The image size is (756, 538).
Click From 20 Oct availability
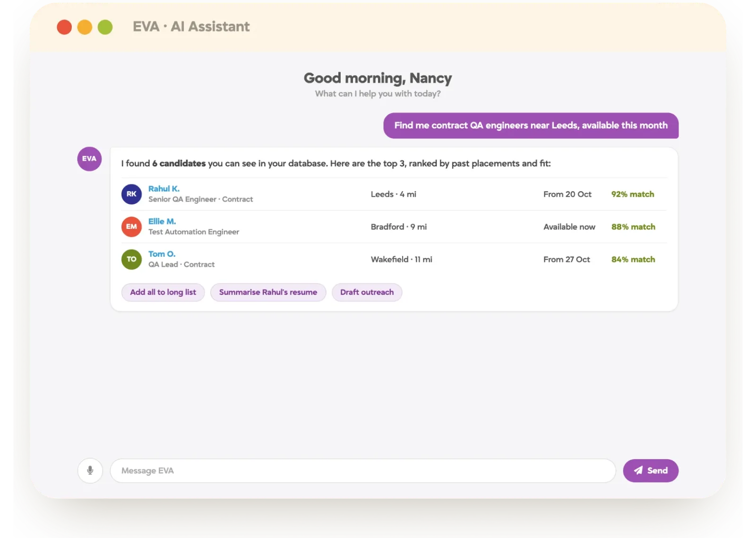coord(567,194)
